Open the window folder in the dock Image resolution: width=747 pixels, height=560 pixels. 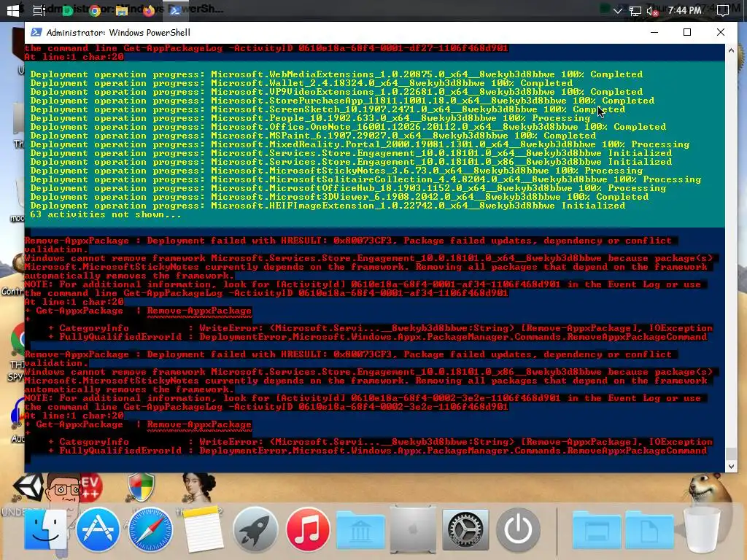point(597,531)
